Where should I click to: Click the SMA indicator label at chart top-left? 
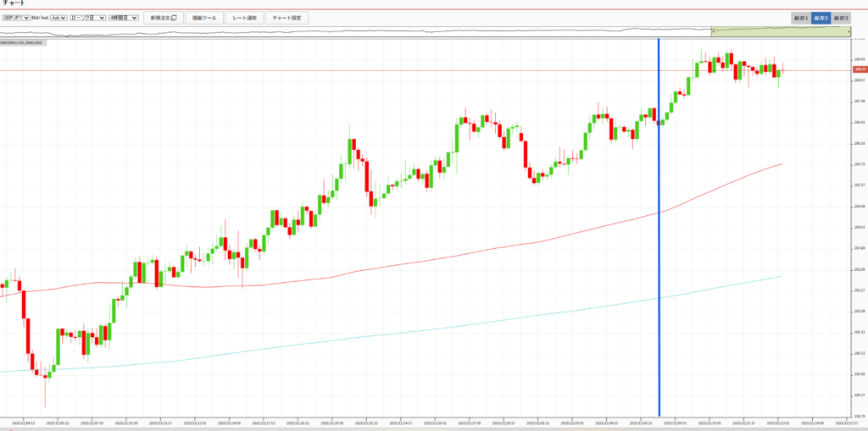(x=23, y=42)
